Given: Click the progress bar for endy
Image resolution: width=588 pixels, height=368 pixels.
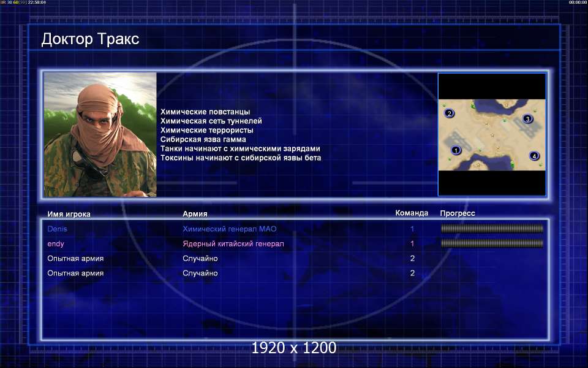Looking at the screenshot, I should click(x=492, y=243).
